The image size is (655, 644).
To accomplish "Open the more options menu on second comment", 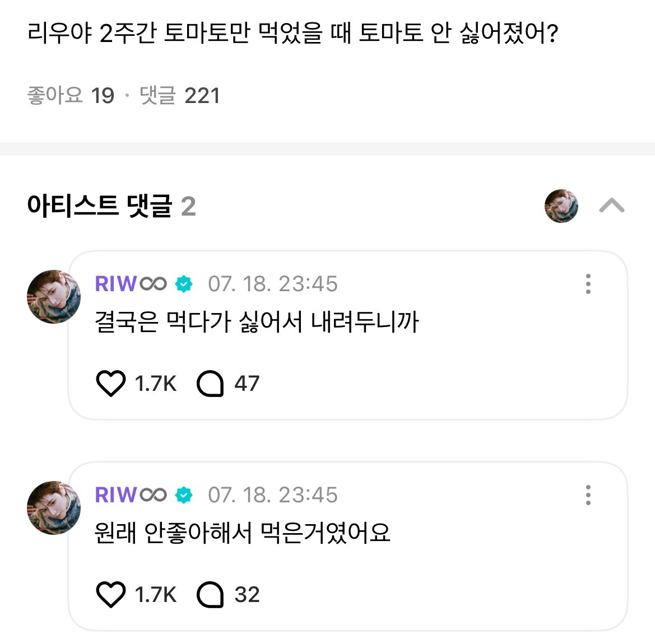I will [x=588, y=495].
